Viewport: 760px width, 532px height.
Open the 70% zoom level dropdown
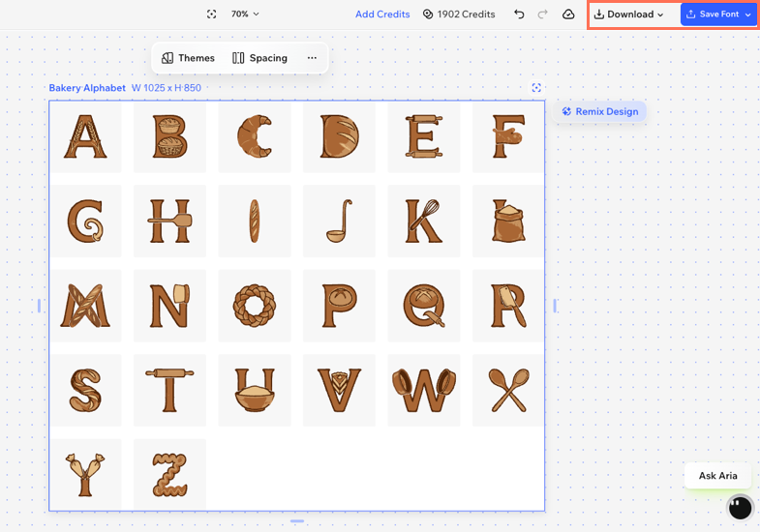click(245, 15)
